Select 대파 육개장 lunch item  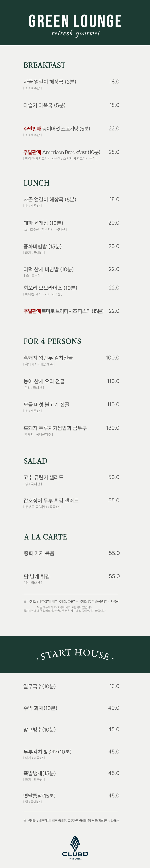coord(43,223)
